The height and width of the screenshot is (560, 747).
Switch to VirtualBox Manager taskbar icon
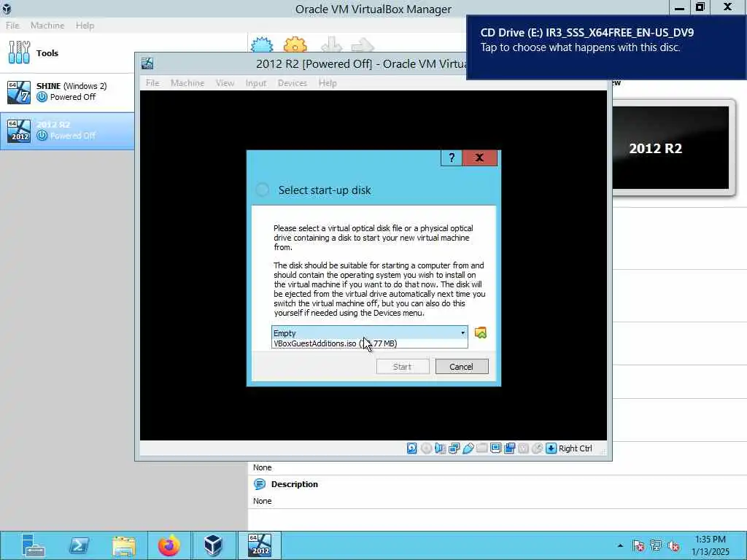tap(214, 545)
